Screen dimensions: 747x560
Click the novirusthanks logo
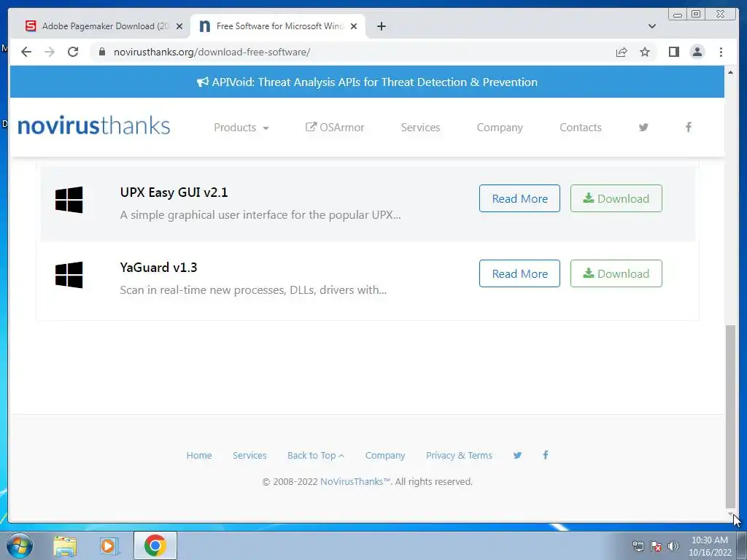[x=94, y=126]
